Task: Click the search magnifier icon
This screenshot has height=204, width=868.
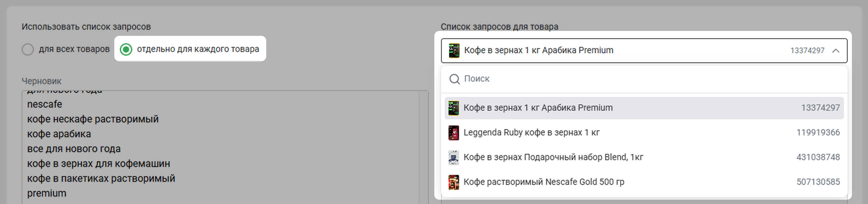Action: click(x=454, y=79)
